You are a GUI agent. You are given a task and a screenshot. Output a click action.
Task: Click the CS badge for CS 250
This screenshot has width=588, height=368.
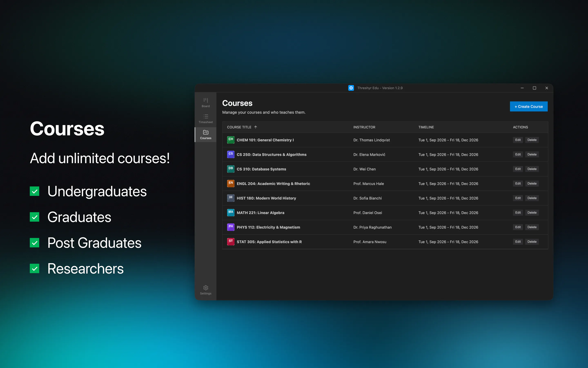231,154
